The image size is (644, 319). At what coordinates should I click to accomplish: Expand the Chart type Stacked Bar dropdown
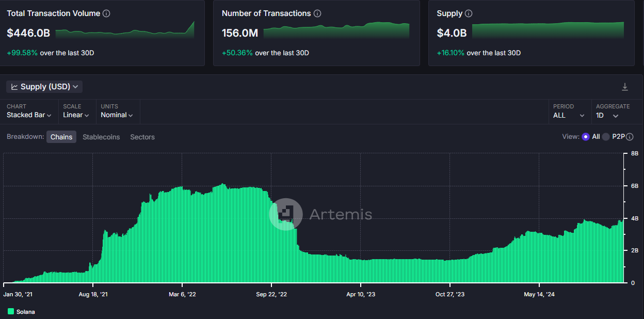tap(29, 115)
